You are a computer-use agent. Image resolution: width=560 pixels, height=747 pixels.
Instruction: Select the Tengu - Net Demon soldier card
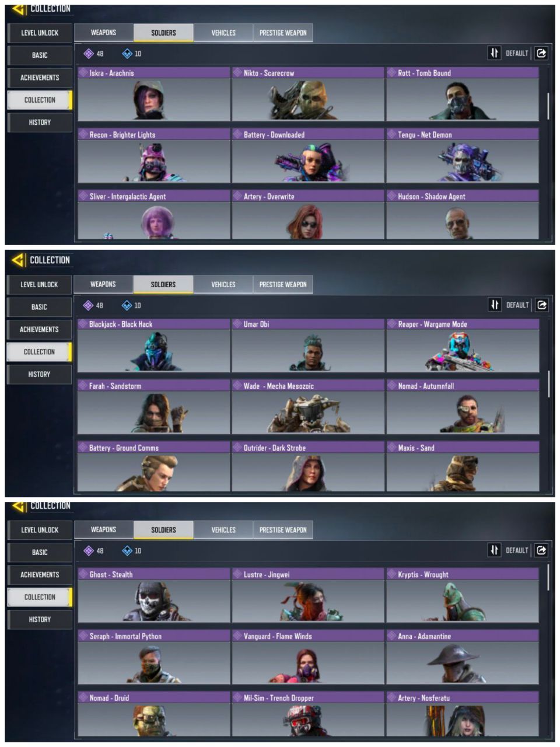(x=463, y=156)
